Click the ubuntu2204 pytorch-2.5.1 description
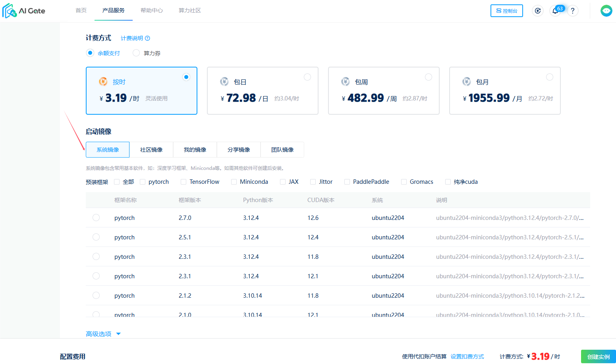This screenshot has height=364, width=616. [510, 237]
